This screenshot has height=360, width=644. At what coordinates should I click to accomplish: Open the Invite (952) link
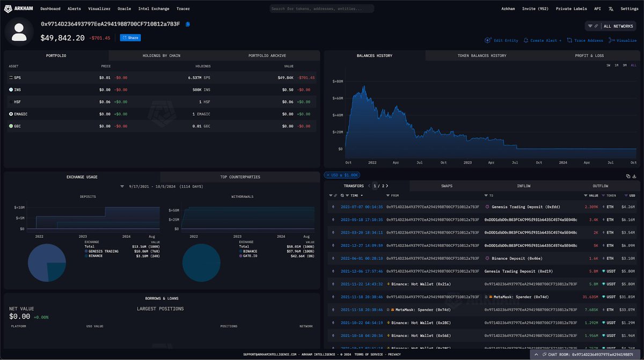[536, 9]
